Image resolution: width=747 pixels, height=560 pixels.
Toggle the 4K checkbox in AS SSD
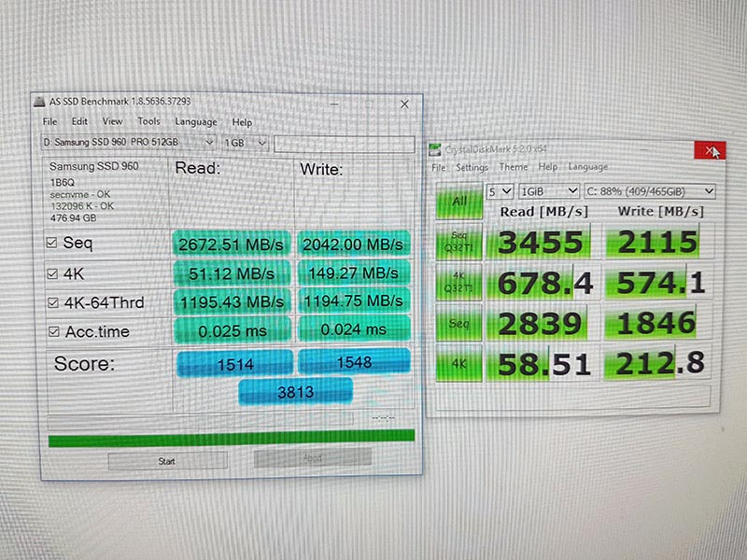pyautogui.click(x=52, y=273)
